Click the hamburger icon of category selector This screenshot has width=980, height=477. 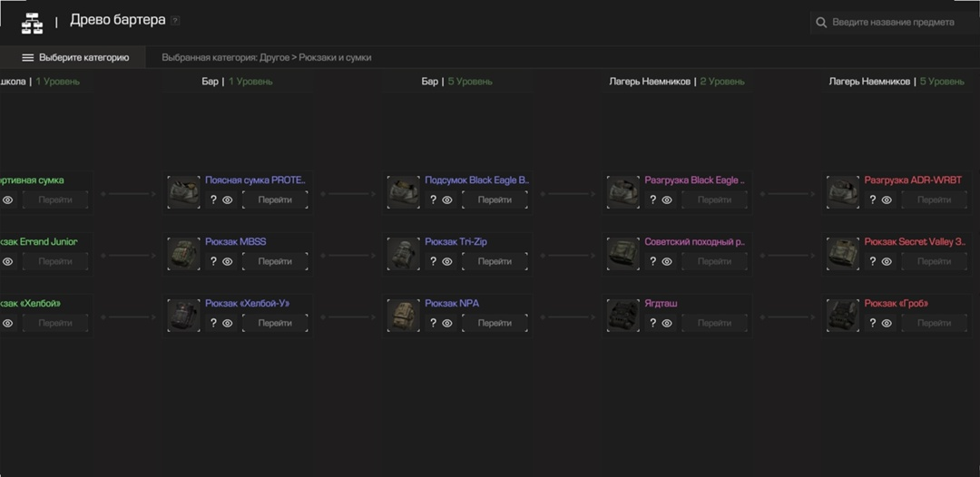(27, 57)
